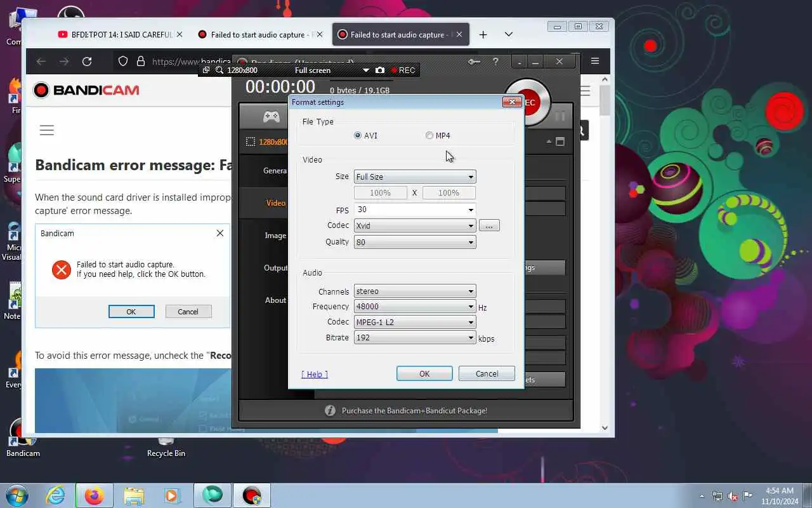Open Windows Media Player from taskbar

[171, 495]
